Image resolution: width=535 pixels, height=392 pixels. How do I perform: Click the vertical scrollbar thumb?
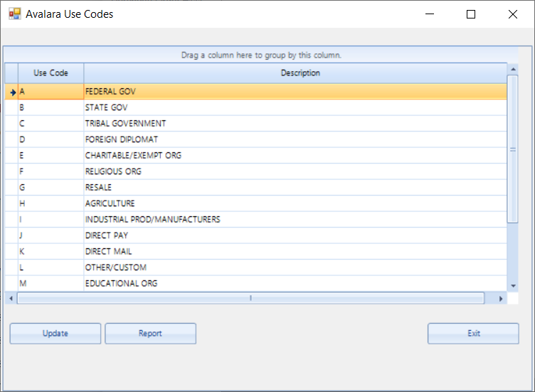[513, 149]
